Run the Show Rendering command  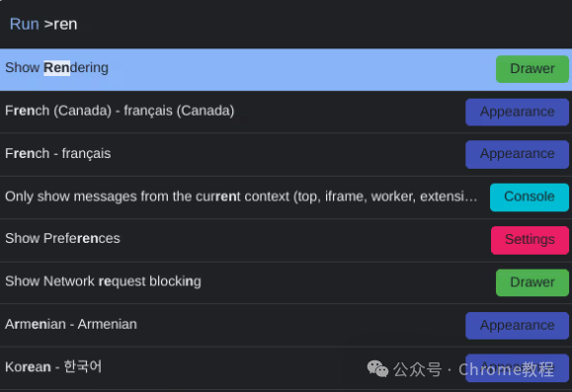pos(286,69)
